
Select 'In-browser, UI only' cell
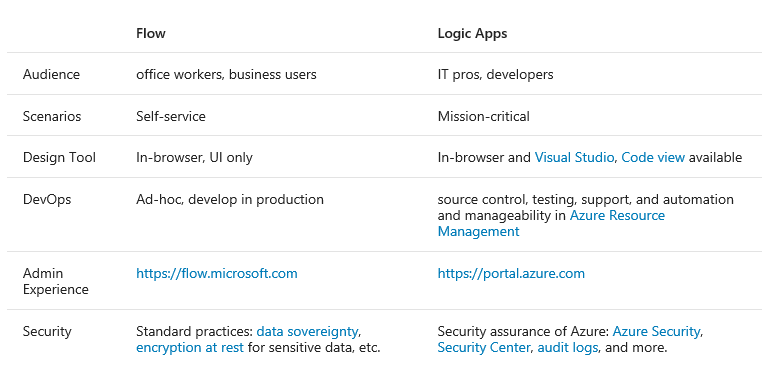pos(194,158)
